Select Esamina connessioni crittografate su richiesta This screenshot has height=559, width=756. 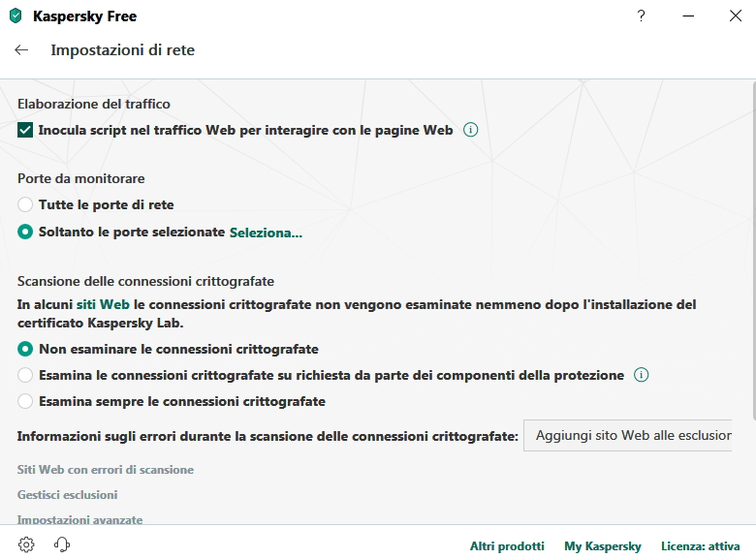point(25,375)
